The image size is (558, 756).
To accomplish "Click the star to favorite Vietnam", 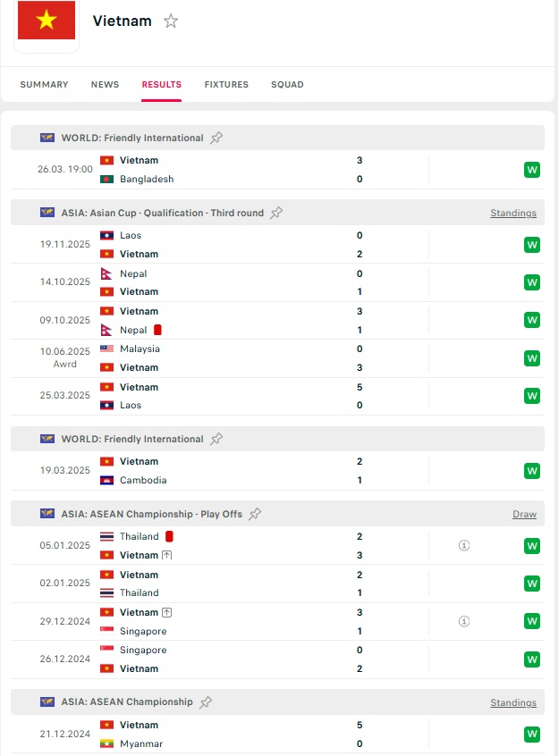I will 170,21.
